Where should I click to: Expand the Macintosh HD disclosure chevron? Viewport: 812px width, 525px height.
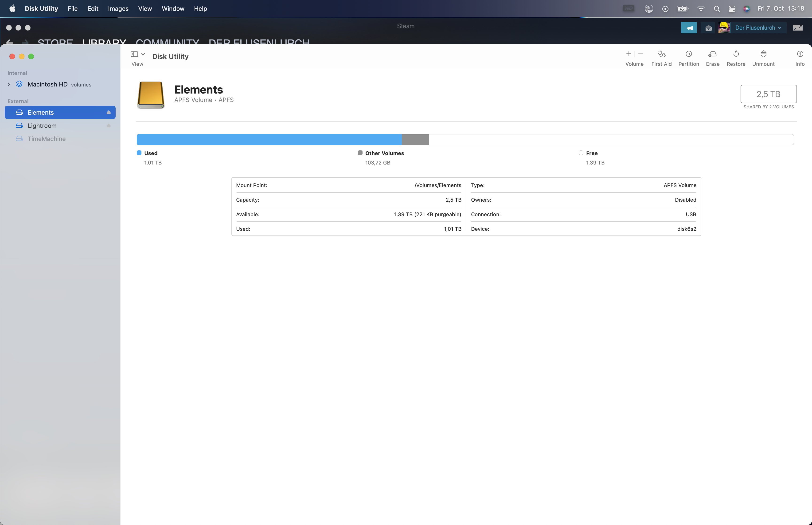pyautogui.click(x=9, y=85)
